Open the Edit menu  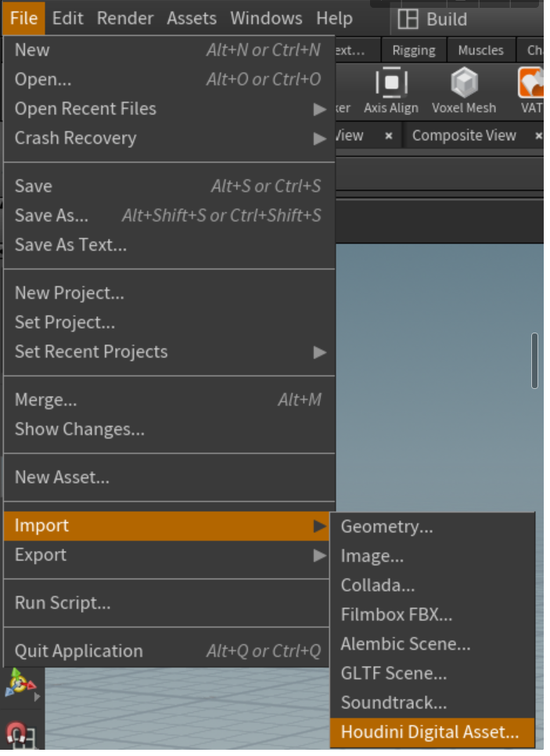(67, 18)
